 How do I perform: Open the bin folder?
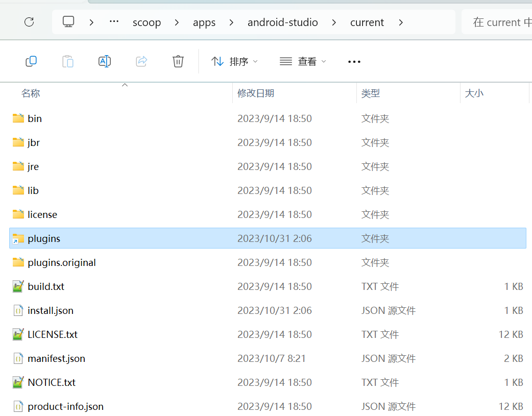34,118
